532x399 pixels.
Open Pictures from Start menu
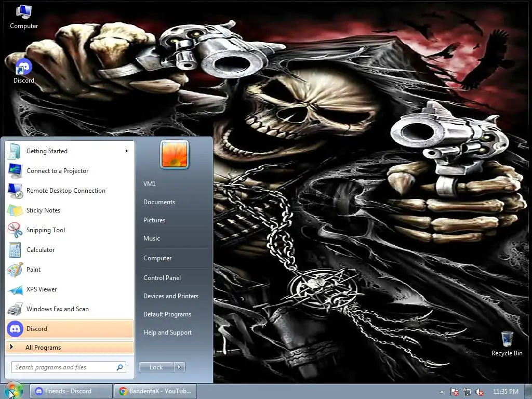[154, 220]
